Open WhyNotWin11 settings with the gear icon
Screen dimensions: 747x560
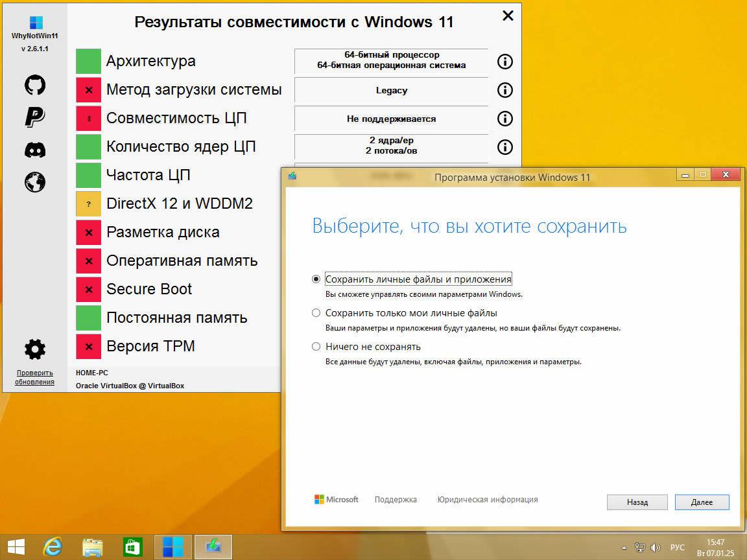point(33,348)
